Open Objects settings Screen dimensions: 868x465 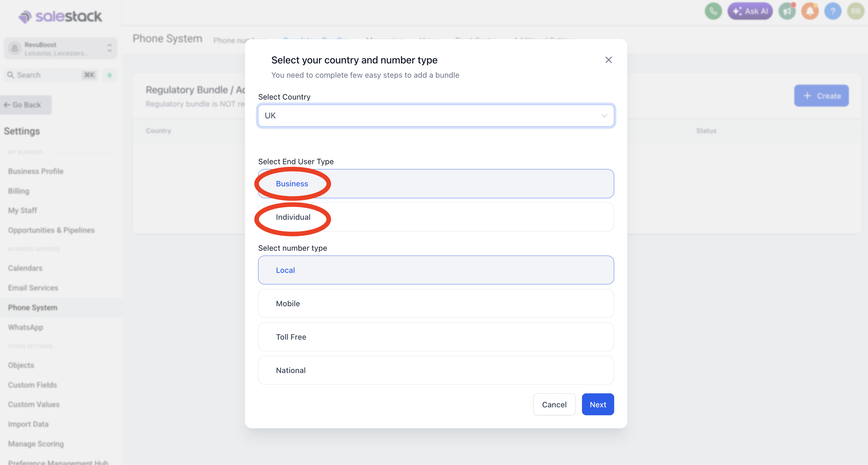point(21,365)
